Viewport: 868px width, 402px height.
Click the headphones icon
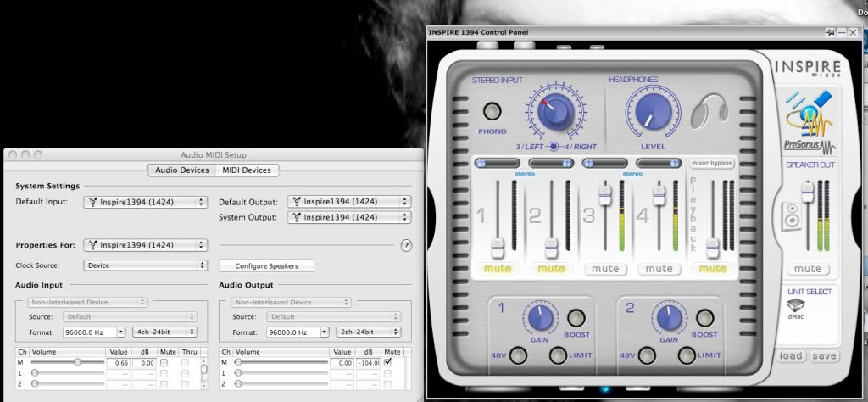(709, 111)
